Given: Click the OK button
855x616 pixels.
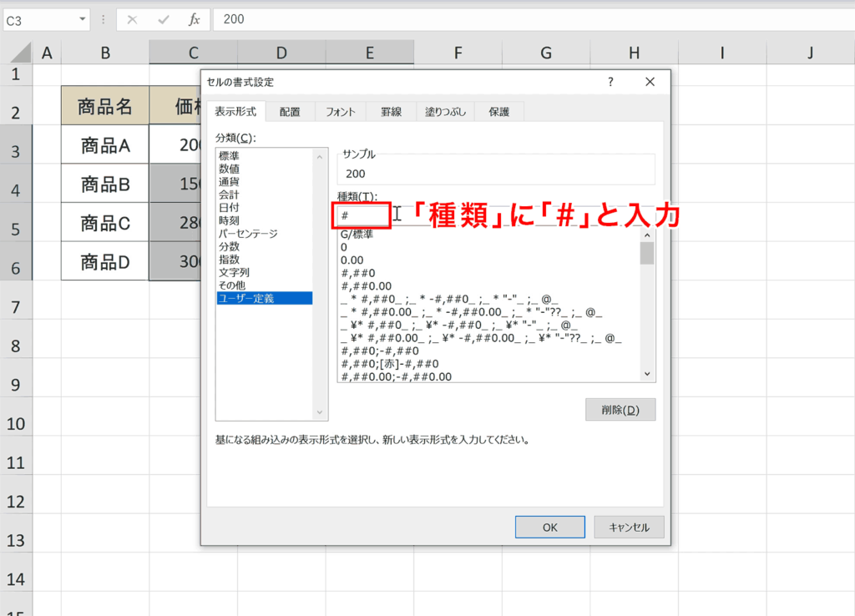Looking at the screenshot, I should coord(549,527).
